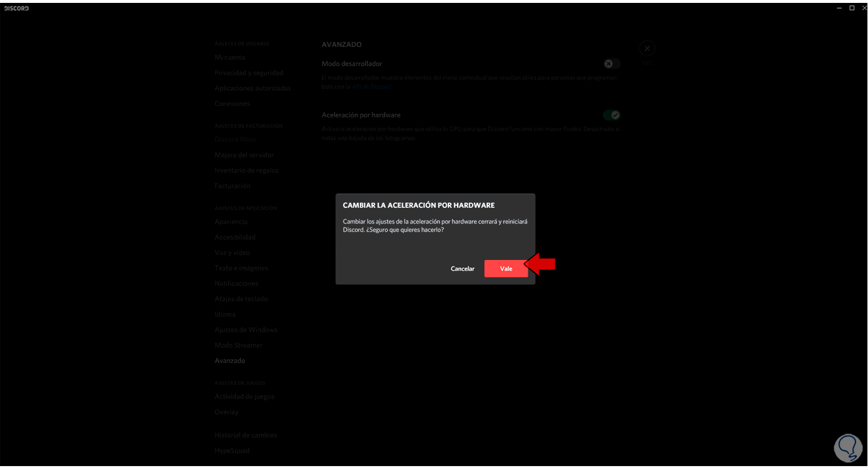Select the Avanzado settings entry

click(x=230, y=361)
